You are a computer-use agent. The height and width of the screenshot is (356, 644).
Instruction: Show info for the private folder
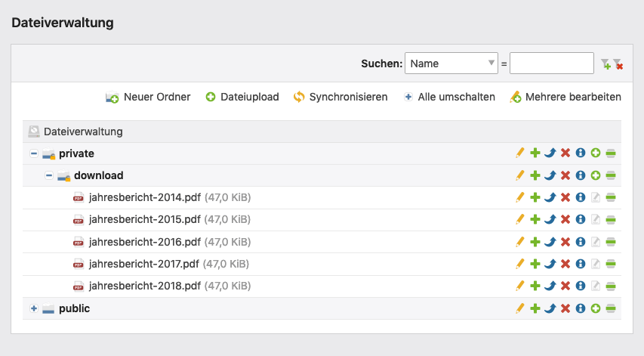pos(581,153)
